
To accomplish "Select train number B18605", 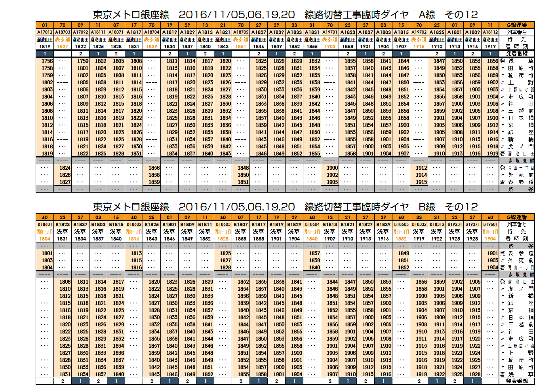I will coord(401,224).
